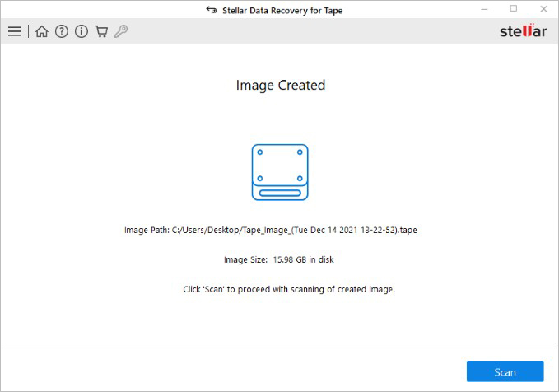Open Help via question mark icon
559x392 pixels.
[x=62, y=32]
